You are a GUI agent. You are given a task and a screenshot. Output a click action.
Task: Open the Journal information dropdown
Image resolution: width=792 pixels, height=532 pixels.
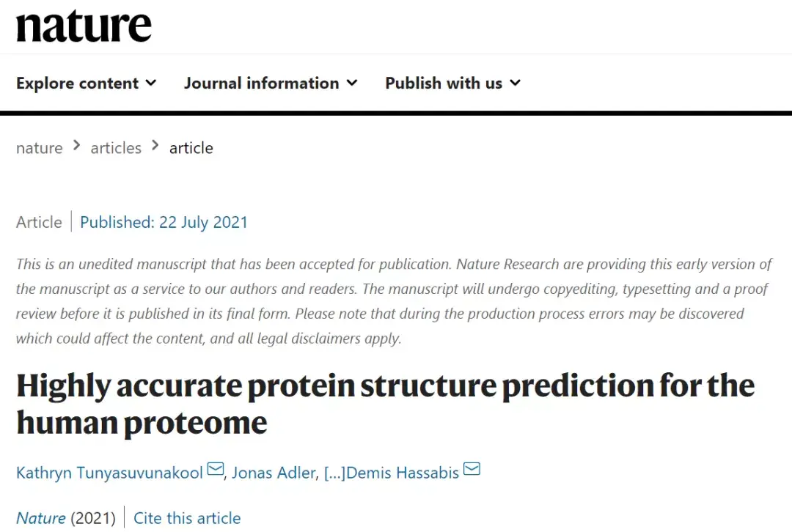click(261, 83)
